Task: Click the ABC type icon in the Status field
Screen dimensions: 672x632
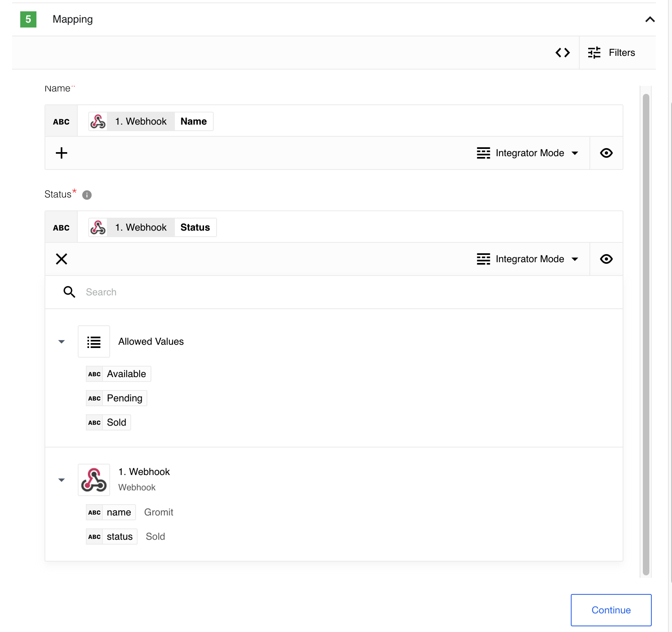Action: [61, 227]
